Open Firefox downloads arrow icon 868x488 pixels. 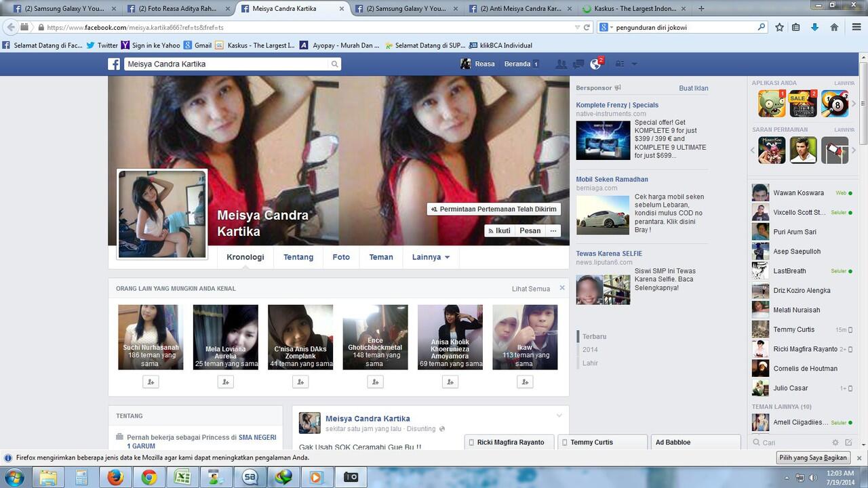tap(814, 28)
